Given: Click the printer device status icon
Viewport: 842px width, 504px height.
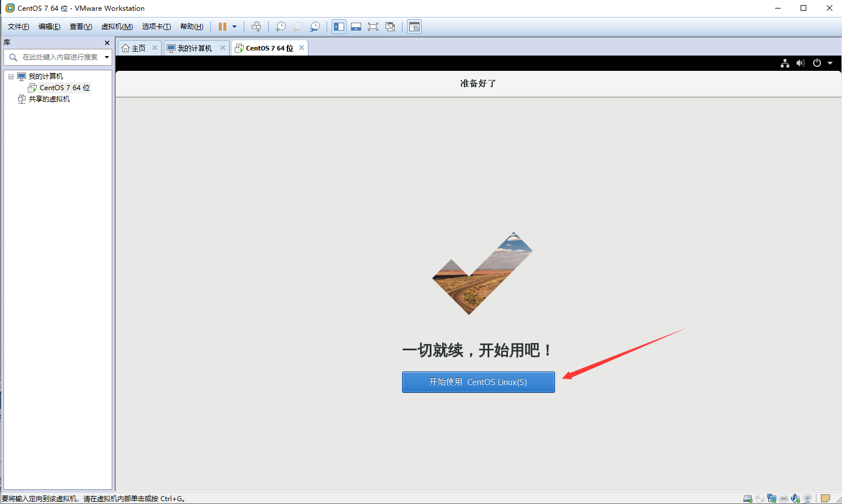Looking at the screenshot, I should (x=784, y=498).
